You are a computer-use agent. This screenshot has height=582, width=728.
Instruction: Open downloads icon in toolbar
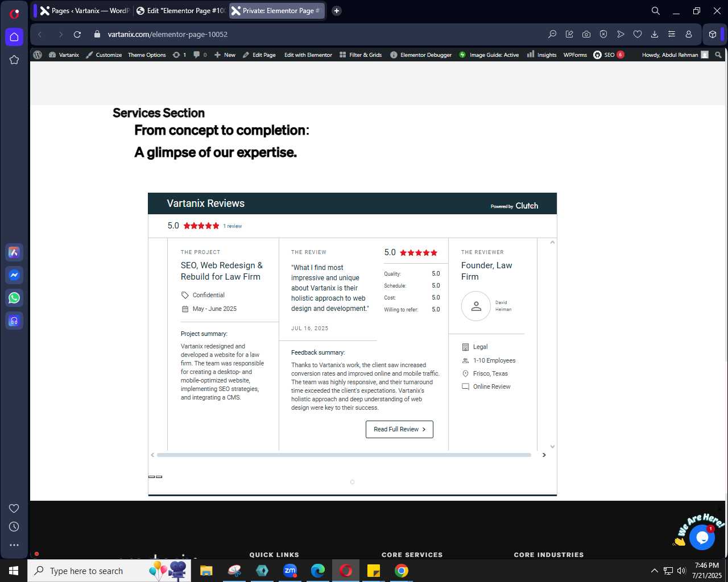click(655, 34)
